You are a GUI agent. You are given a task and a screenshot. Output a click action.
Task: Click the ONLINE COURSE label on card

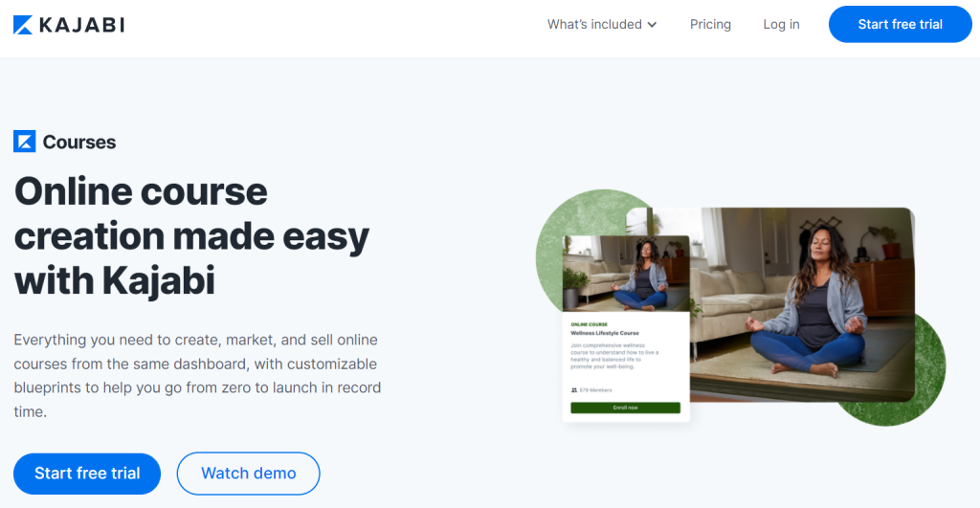589,324
